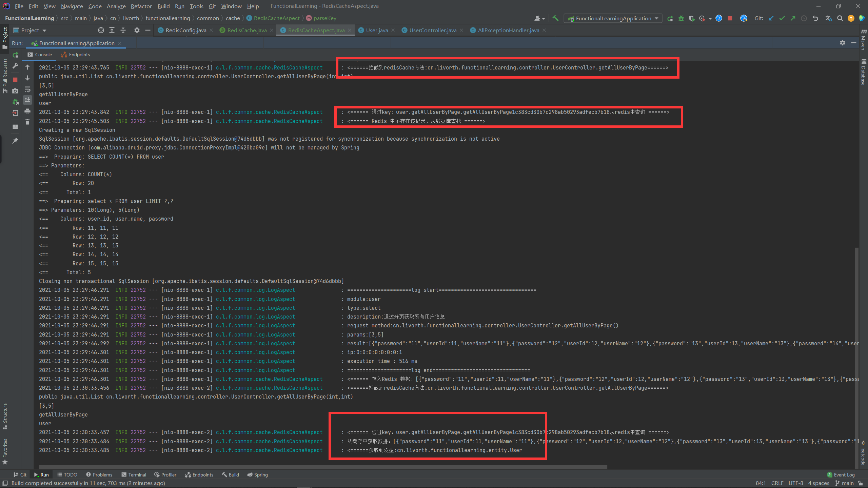Open the Refactor menu

(x=141, y=6)
